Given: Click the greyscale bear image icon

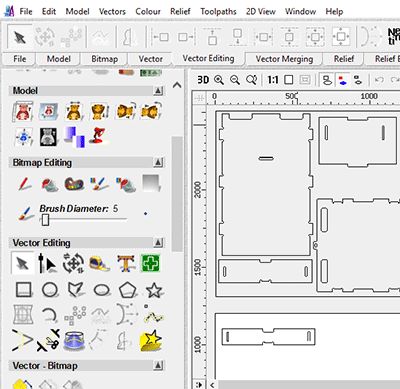Looking at the screenshot, I should coord(48,137).
